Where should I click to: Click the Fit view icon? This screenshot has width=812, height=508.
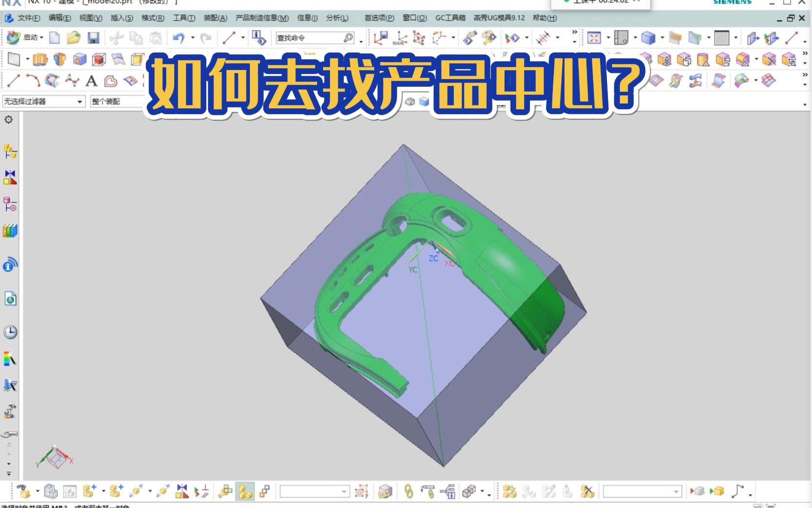tap(594, 38)
